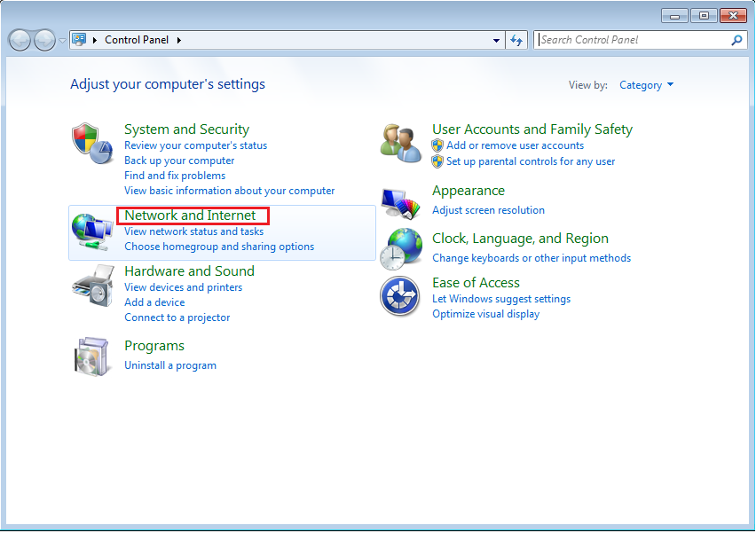Open Adjust screen resolution settings
This screenshot has height=533, width=756.
tap(488, 209)
